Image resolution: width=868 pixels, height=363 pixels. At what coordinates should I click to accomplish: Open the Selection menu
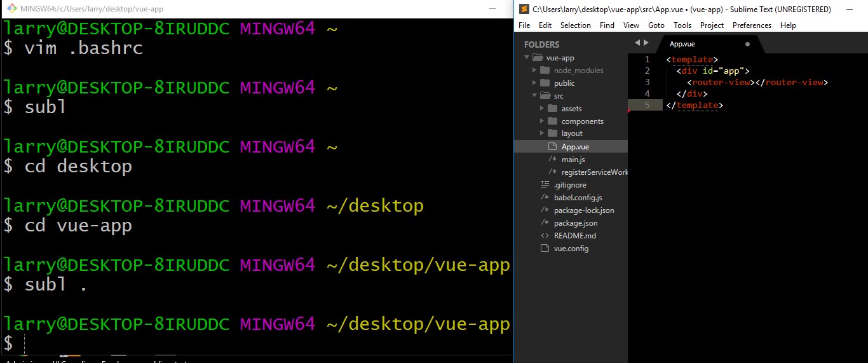click(576, 25)
